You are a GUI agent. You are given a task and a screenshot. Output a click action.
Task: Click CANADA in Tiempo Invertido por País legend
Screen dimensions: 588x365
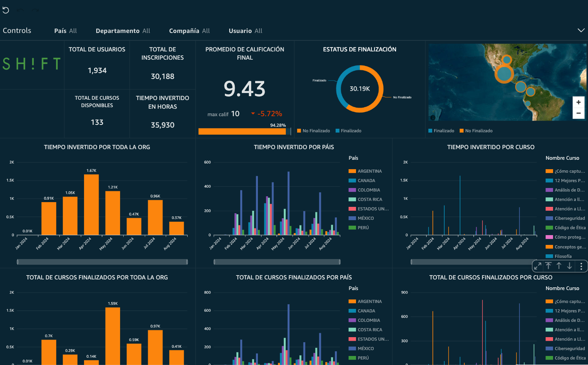pyautogui.click(x=362, y=181)
